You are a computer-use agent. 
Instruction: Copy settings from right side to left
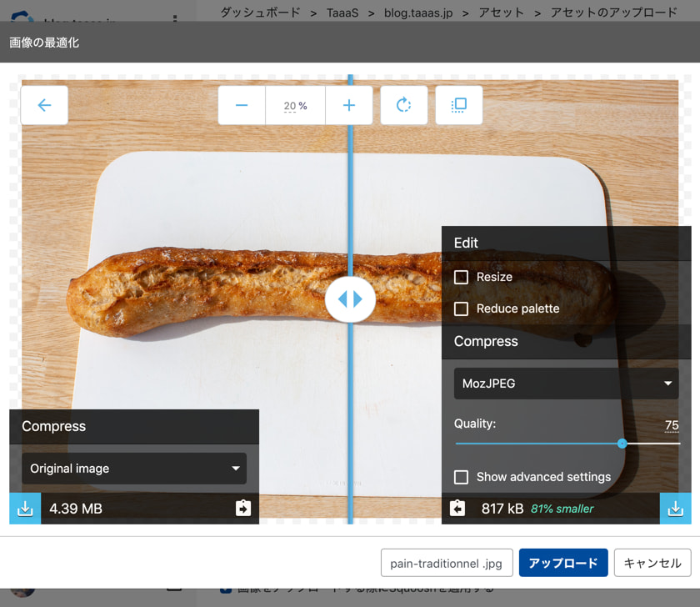coord(457,508)
